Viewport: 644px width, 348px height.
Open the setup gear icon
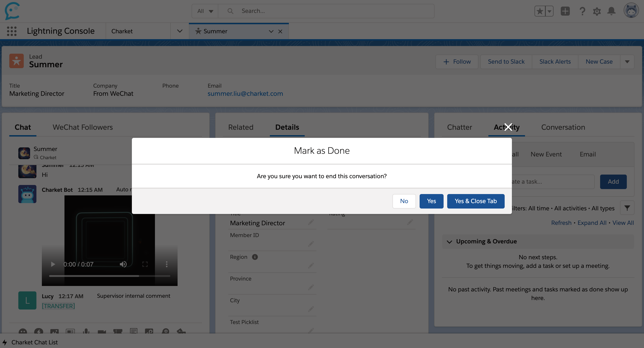tap(597, 11)
